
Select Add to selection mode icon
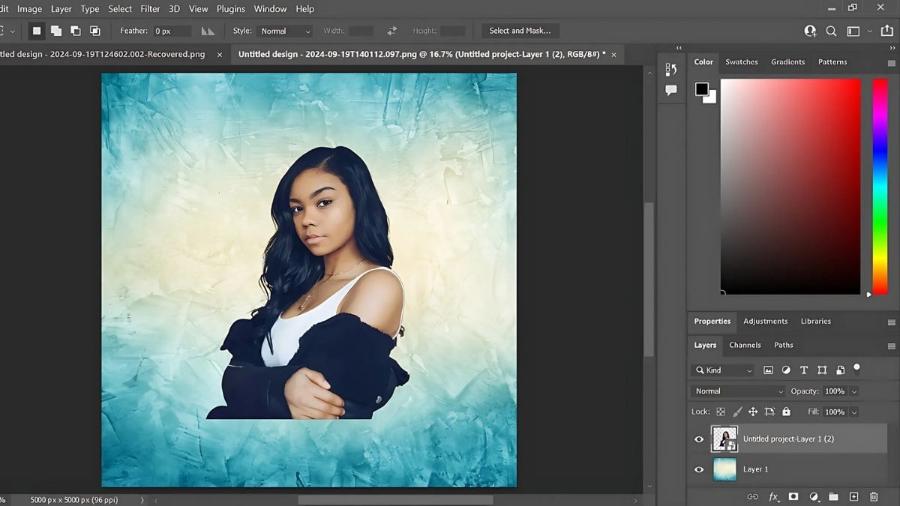pos(56,31)
